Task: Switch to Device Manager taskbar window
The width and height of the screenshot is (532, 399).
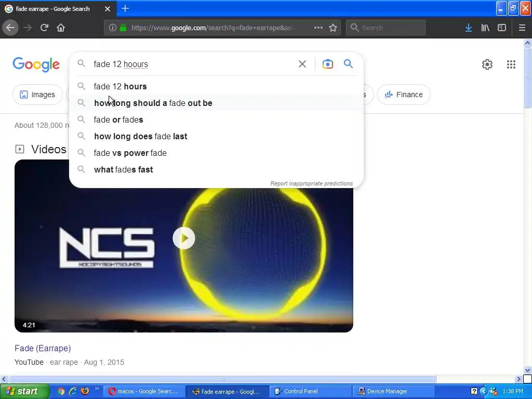Action: click(394, 392)
